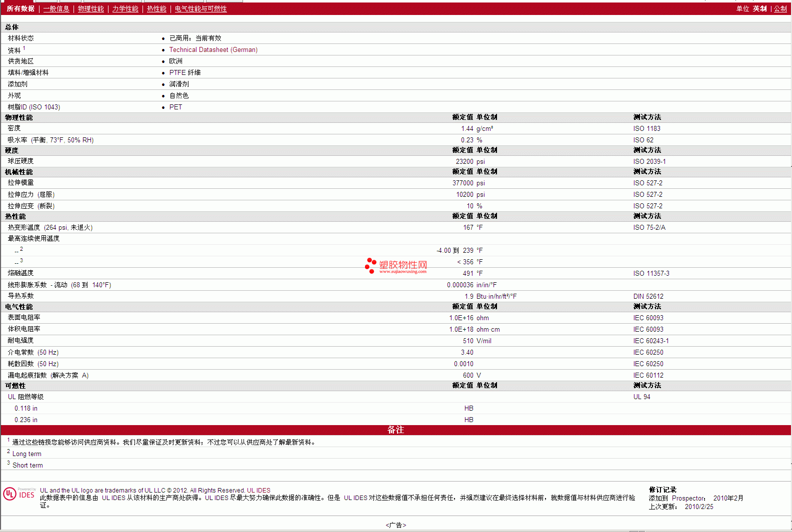Image resolution: width=792 pixels, height=532 pixels.
Task: Click the ISO 62 test method
Action: coord(643,140)
